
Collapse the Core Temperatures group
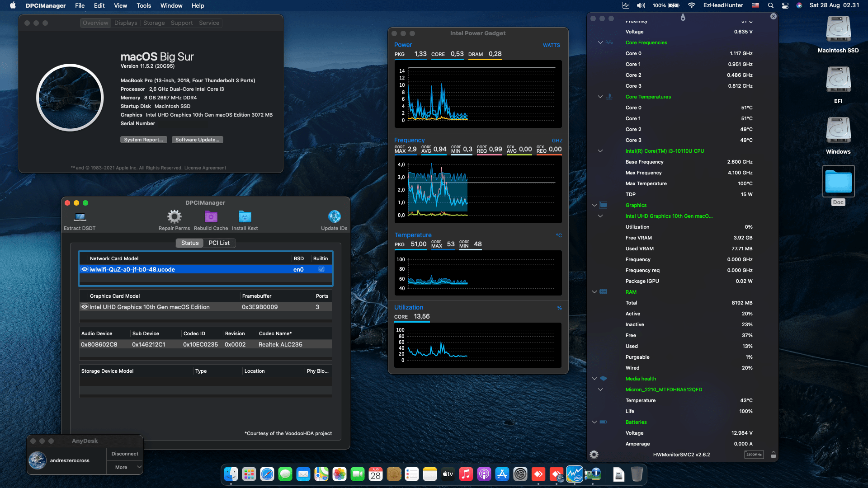coord(600,97)
